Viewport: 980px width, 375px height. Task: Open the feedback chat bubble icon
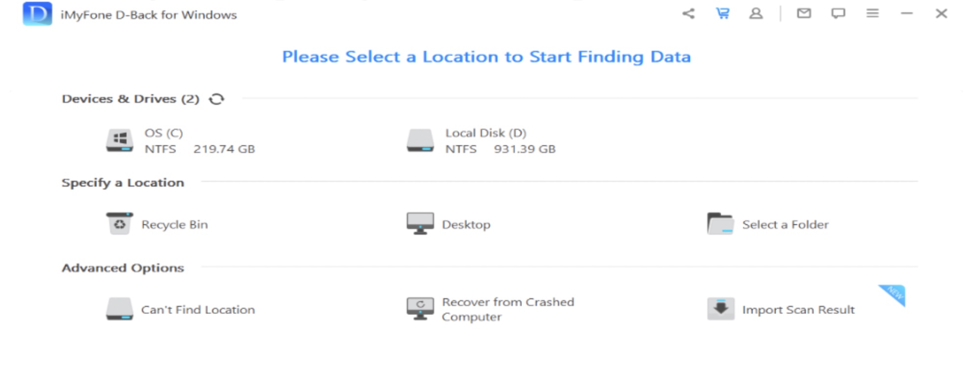(x=838, y=13)
